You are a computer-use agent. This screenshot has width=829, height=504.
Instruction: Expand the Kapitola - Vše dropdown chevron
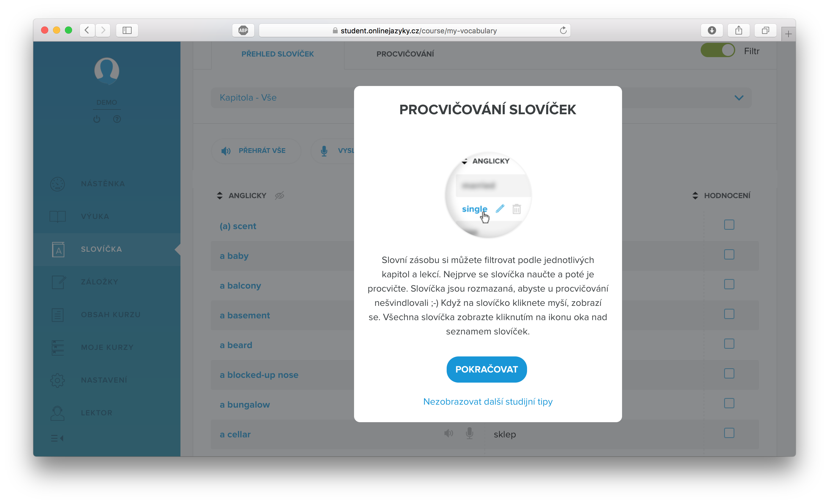click(739, 98)
